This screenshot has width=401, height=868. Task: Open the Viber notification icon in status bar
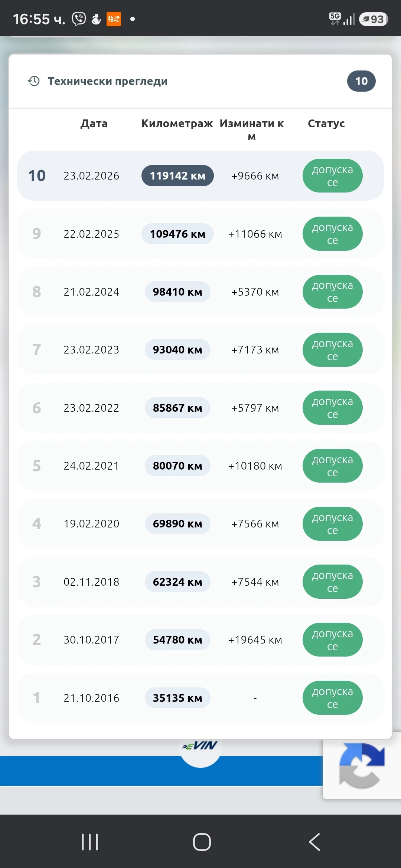tap(79, 19)
